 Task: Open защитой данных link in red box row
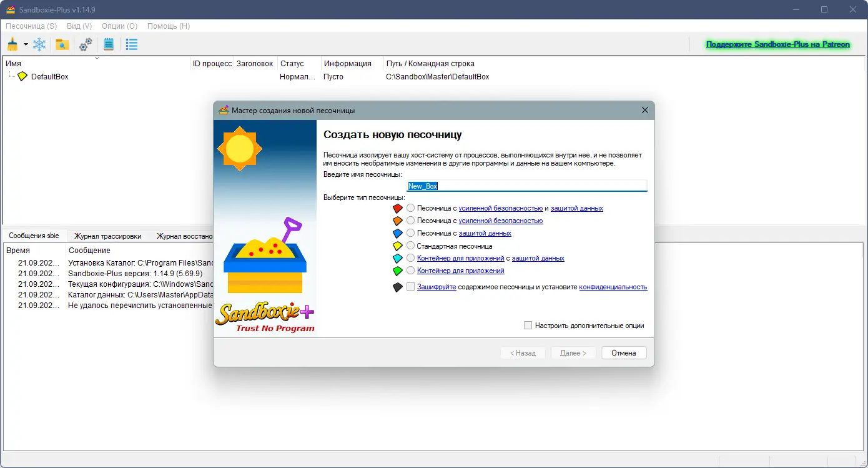pyautogui.click(x=577, y=208)
